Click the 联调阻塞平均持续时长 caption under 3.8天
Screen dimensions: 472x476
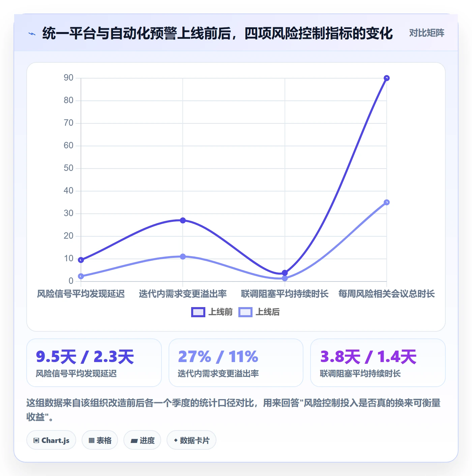point(360,374)
